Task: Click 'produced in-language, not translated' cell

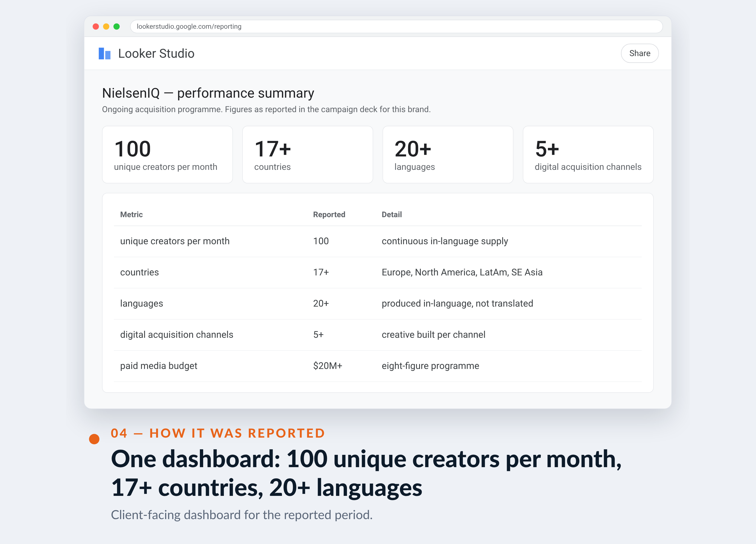Action: click(x=457, y=304)
